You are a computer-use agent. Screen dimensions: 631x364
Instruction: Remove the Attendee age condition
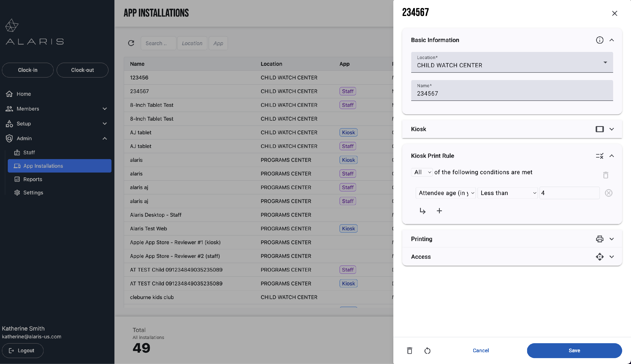(x=608, y=193)
